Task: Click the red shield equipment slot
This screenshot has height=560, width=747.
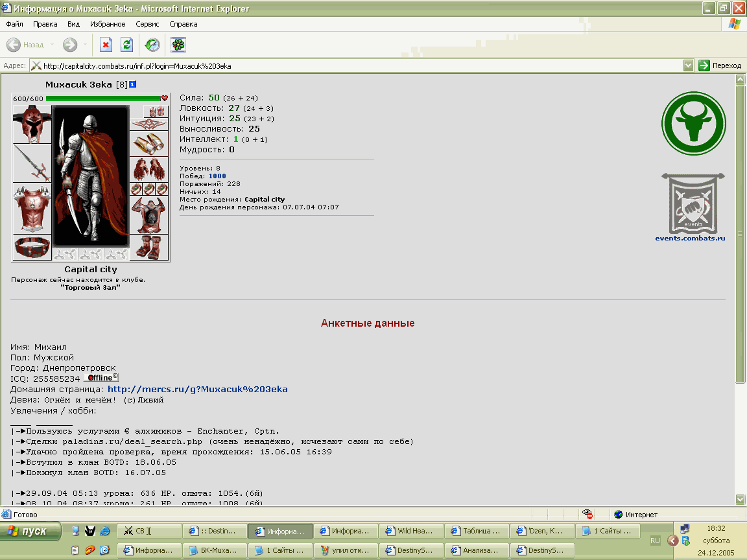Action: pyautogui.click(x=149, y=215)
